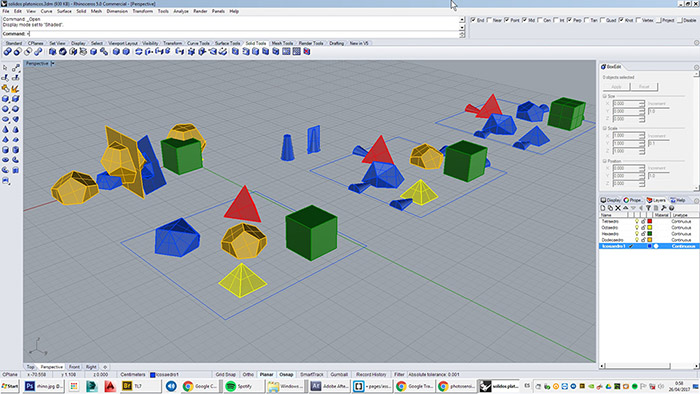This screenshot has height=394, width=700.
Task: Open the Perspective viewport dropdown arrow
Action: click(x=53, y=64)
